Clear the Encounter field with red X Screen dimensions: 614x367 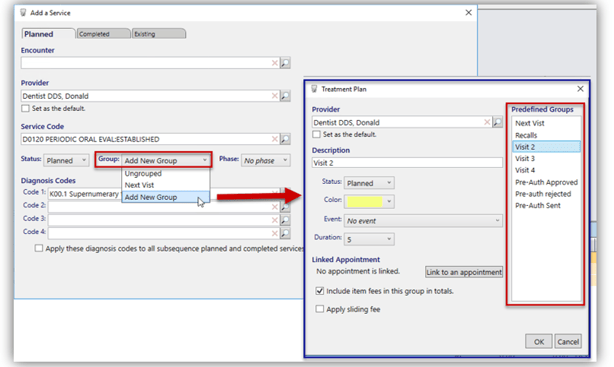tap(274, 63)
